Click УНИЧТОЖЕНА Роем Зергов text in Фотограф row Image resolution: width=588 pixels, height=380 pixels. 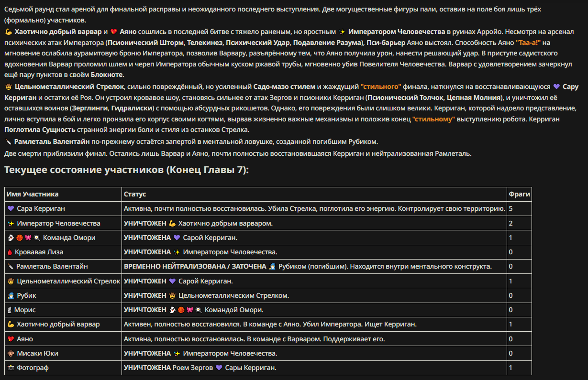[x=168, y=368]
